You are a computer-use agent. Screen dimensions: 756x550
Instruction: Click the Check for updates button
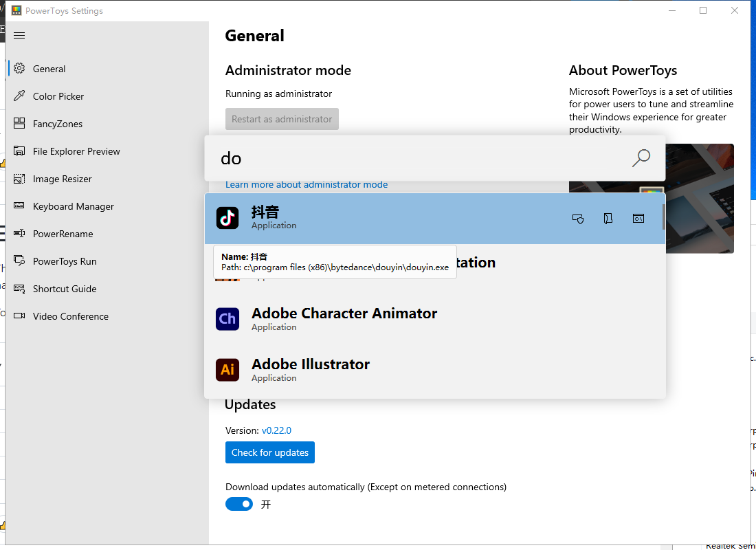[x=270, y=452]
